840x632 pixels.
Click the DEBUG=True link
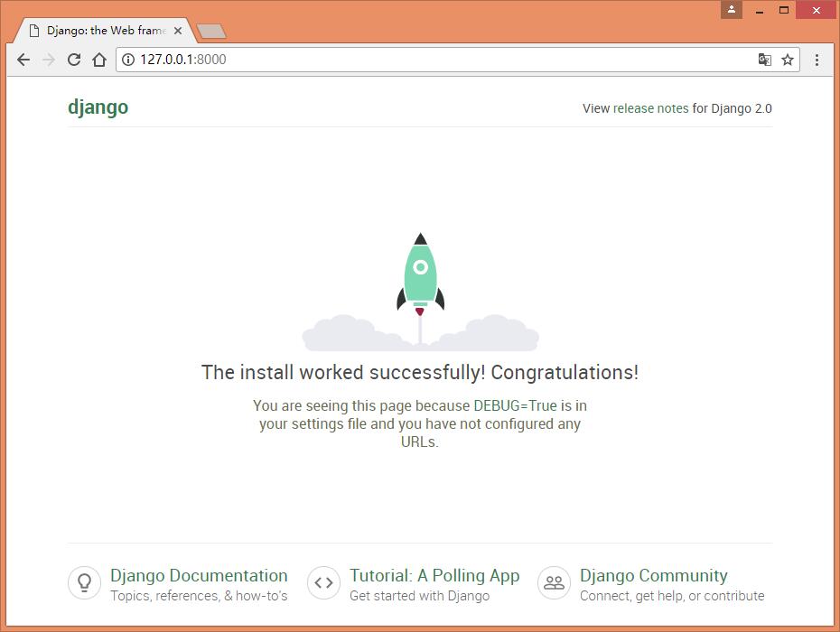pyautogui.click(x=515, y=405)
